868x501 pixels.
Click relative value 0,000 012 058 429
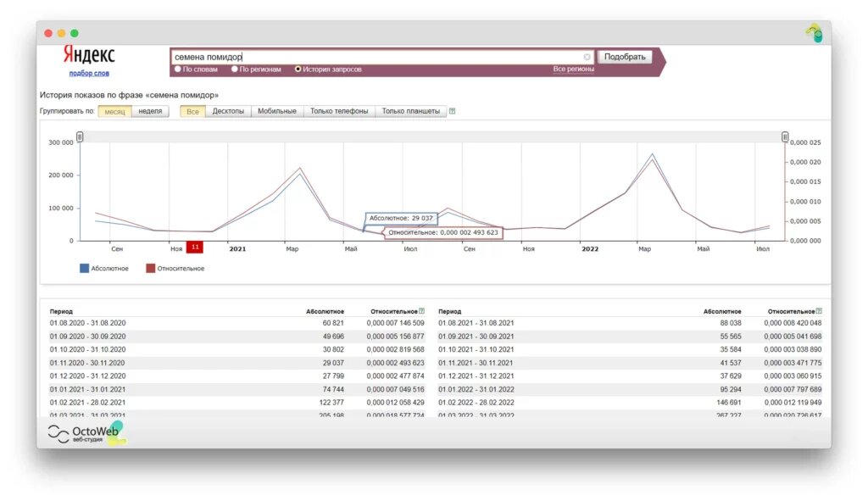point(395,403)
